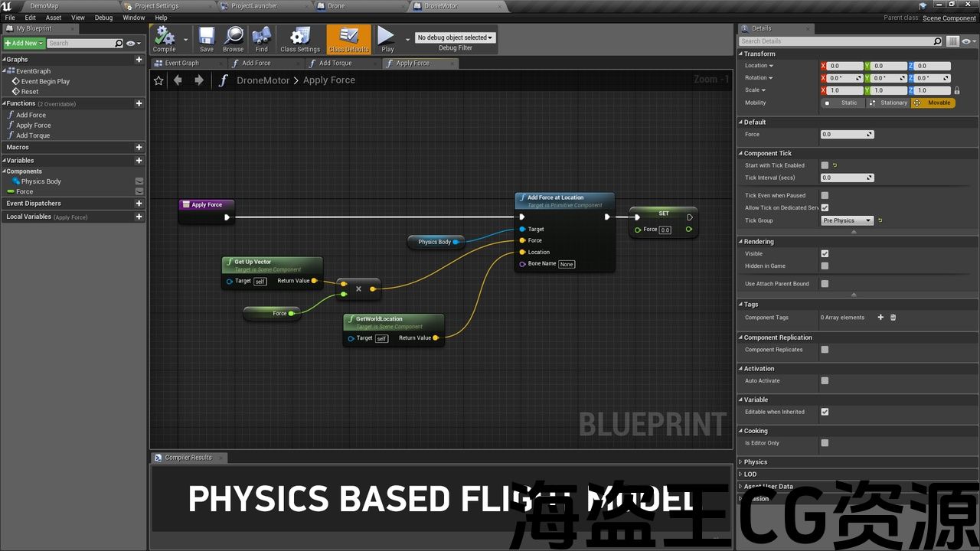This screenshot has height=551, width=980.
Task: Enable Start with Tick Enabled checkbox
Action: click(x=825, y=165)
